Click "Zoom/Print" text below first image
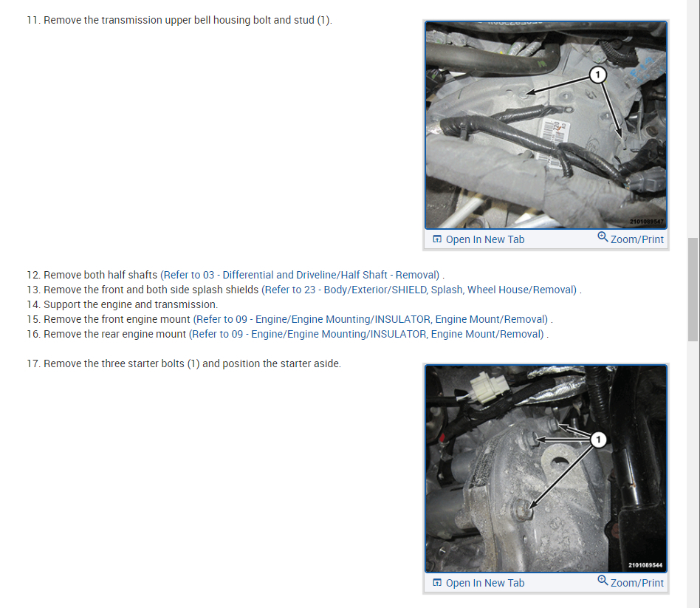Screen dimensions: 700x608 pos(637,239)
